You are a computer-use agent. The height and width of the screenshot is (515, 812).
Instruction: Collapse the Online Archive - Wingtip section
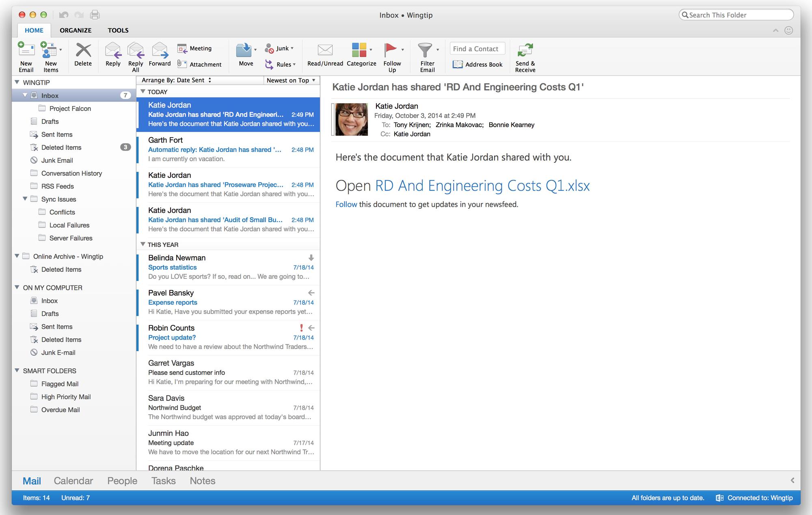coord(17,256)
